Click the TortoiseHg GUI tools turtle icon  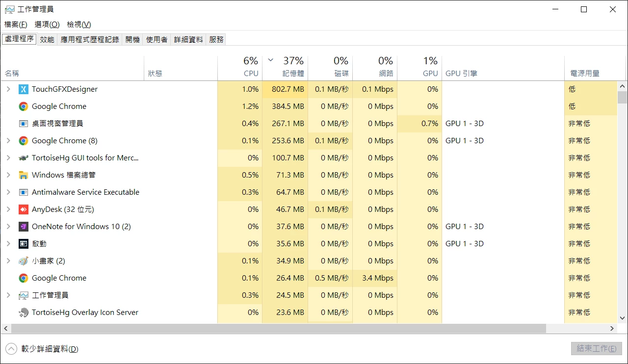pyautogui.click(x=23, y=158)
